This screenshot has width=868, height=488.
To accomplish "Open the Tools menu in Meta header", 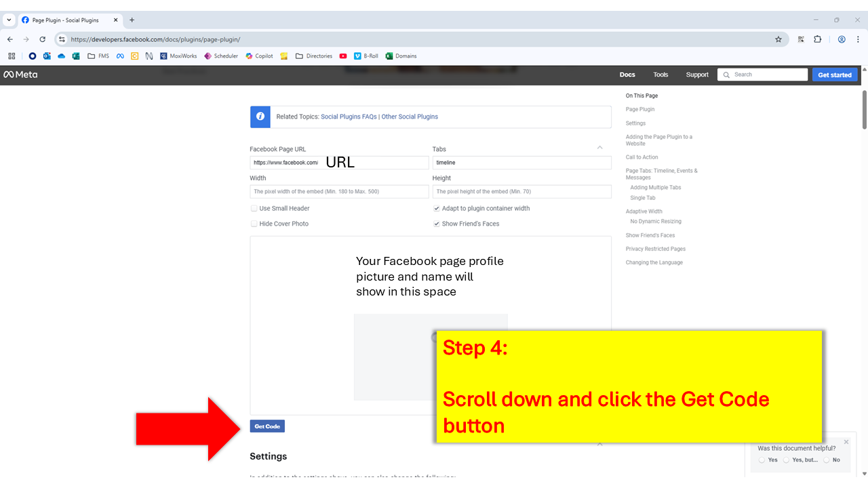I will tap(660, 75).
